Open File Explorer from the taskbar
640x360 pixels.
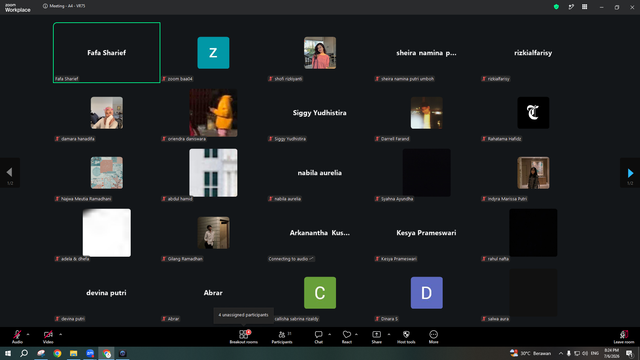(x=73, y=353)
